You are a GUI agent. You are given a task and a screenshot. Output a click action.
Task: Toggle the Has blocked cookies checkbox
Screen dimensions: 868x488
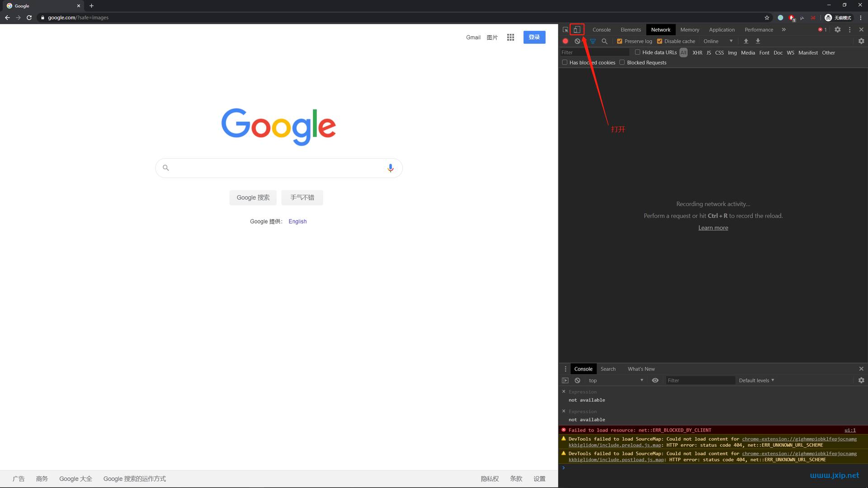[565, 62]
